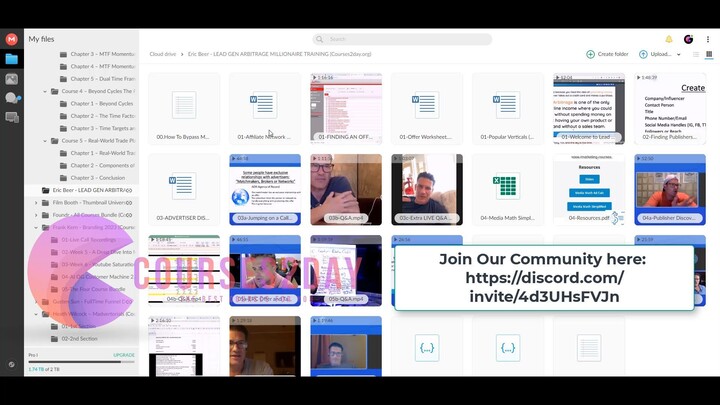This screenshot has width=720, height=405.
Task: Click the UPGRADE link near storage
Action: [123, 355]
